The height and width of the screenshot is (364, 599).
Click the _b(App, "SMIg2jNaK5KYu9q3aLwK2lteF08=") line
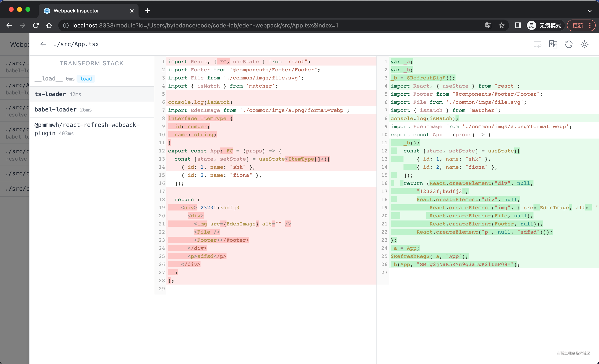pos(455,264)
